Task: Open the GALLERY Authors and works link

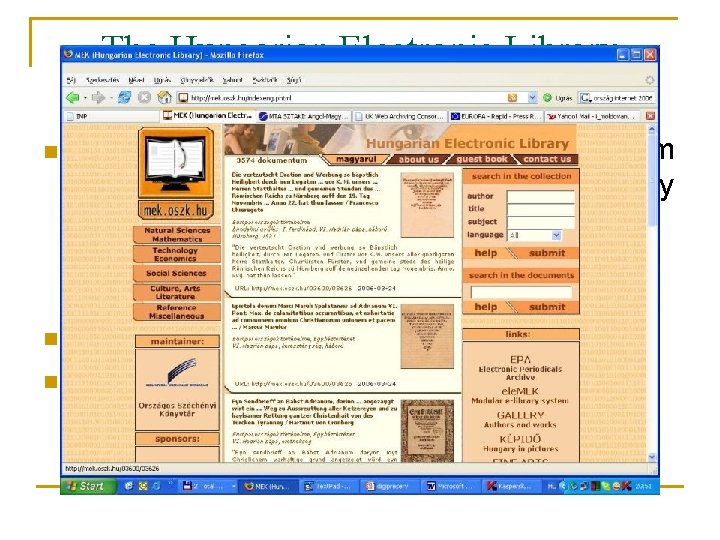Action: (x=520, y=419)
